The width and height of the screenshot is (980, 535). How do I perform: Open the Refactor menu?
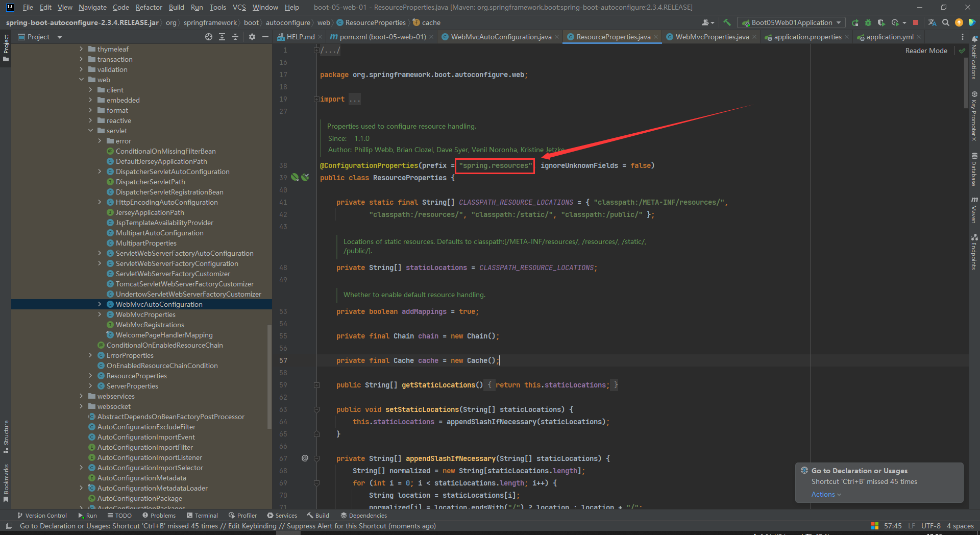[149, 7]
